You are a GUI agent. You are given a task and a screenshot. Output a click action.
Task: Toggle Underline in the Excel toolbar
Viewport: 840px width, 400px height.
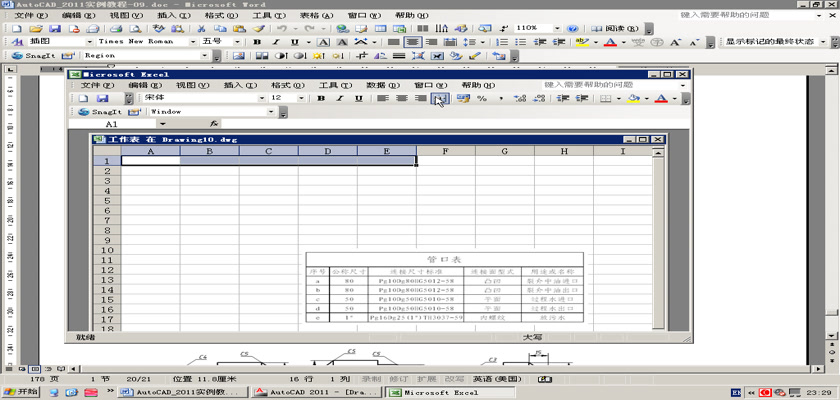359,99
